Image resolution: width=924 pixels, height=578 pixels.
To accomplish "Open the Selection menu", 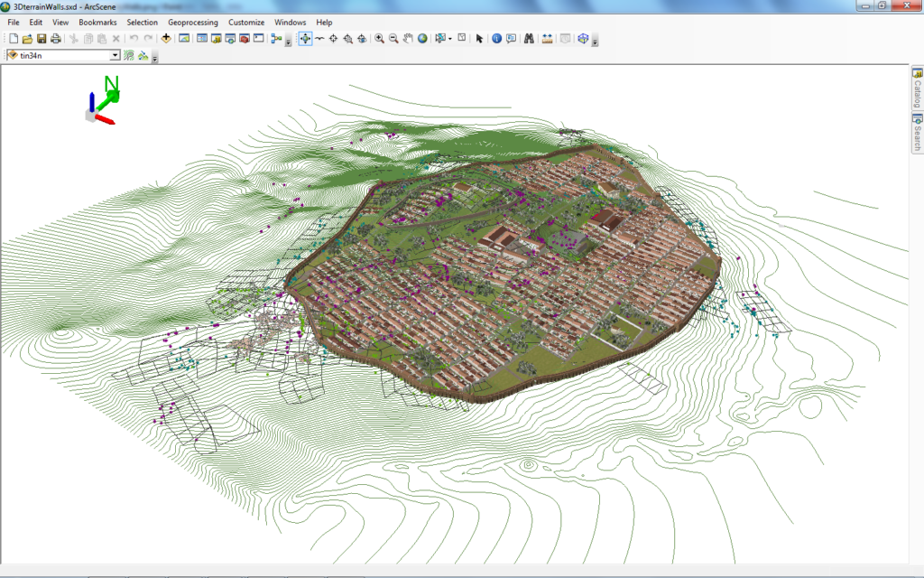I will click(143, 23).
